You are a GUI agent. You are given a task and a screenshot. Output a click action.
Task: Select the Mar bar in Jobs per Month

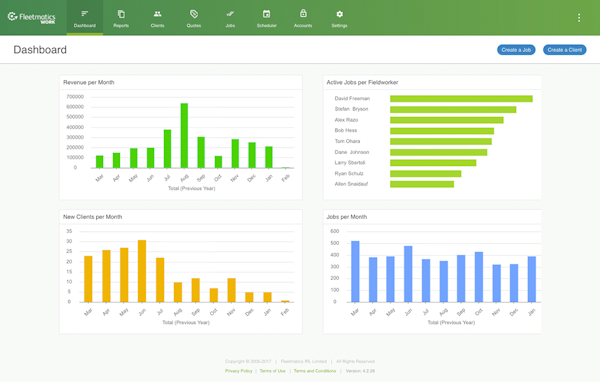[355, 272]
